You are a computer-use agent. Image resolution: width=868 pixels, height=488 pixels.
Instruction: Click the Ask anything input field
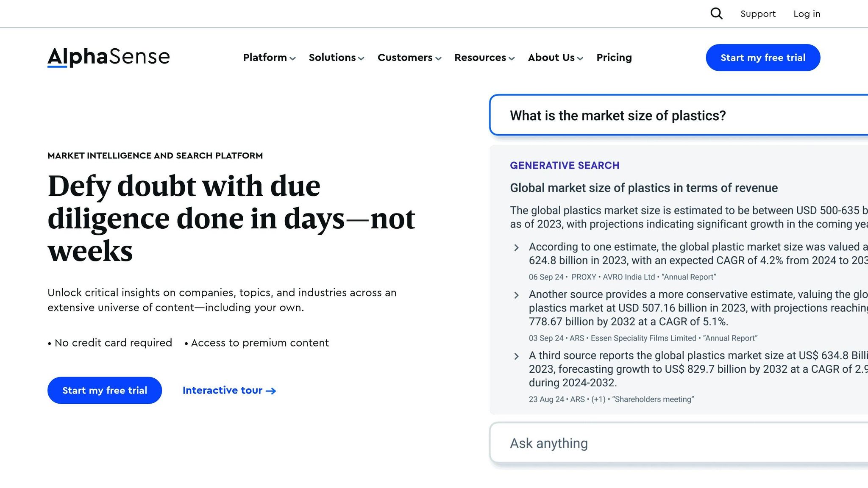(x=679, y=443)
